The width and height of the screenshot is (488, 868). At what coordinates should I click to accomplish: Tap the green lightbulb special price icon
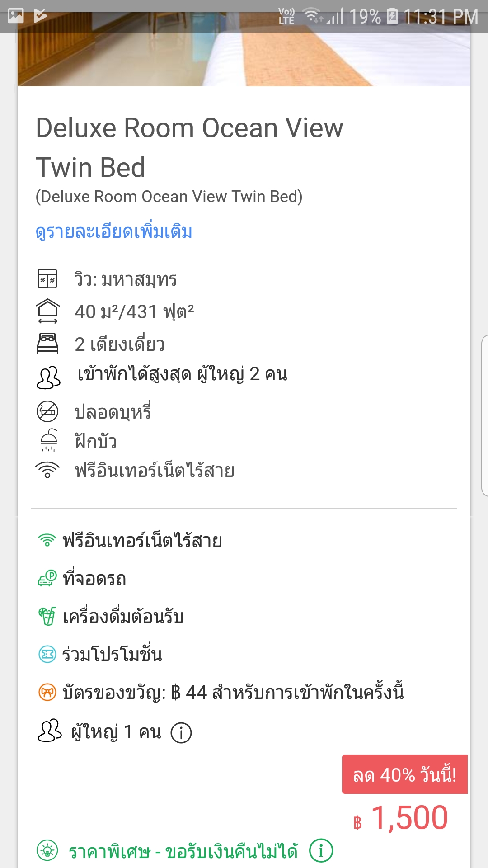[47, 851]
